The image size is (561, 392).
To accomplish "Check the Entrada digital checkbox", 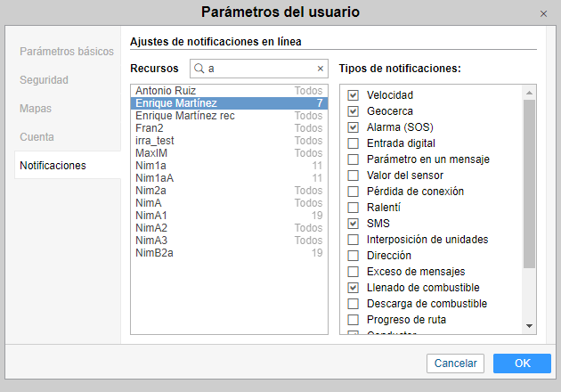I will [x=354, y=143].
